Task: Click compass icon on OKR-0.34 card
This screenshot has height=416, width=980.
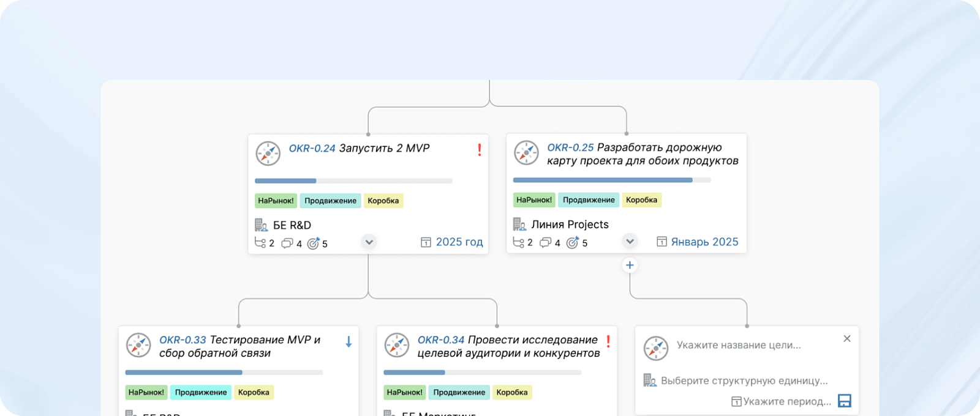Action: click(397, 345)
